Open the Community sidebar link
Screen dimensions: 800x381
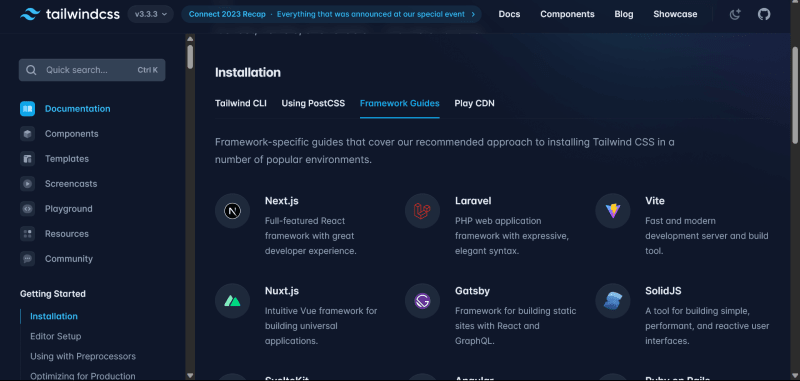[68, 259]
